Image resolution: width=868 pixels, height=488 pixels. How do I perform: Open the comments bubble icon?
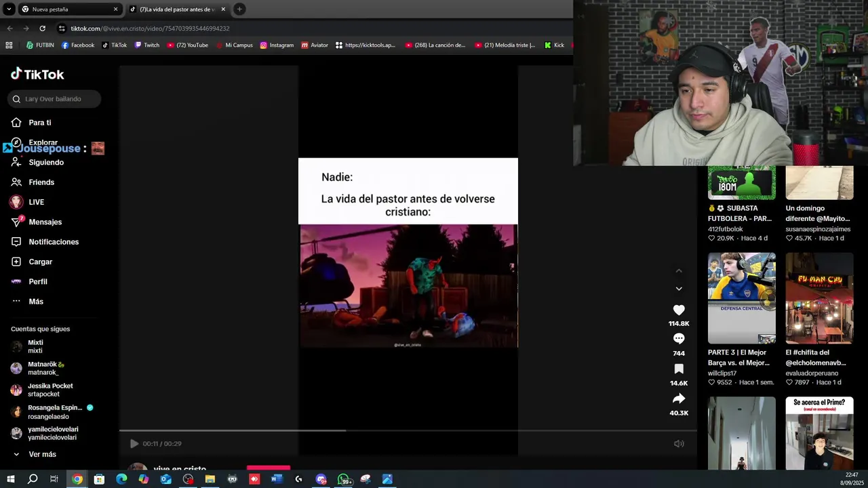(x=679, y=339)
